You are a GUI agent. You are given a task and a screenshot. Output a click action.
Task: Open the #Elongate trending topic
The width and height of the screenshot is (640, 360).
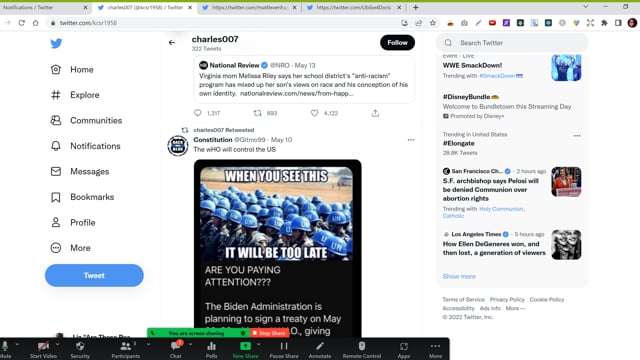coord(458,143)
